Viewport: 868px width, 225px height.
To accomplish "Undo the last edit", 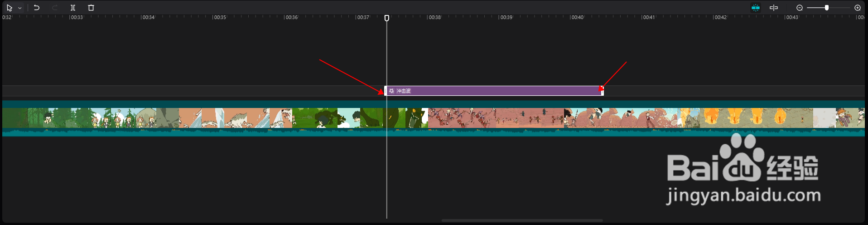I will tap(37, 8).
